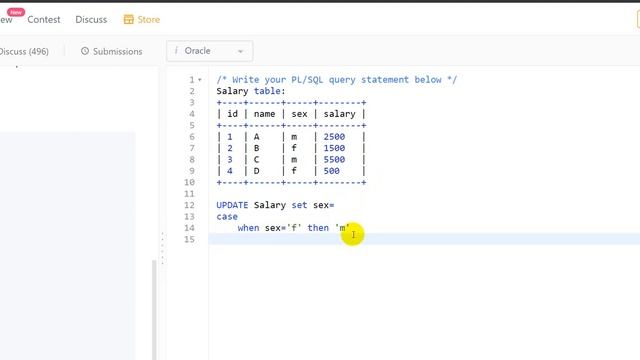Viewport: 640px width, 360px height.
Task: Click the 'name' column header text
Action: coord(264,114)
